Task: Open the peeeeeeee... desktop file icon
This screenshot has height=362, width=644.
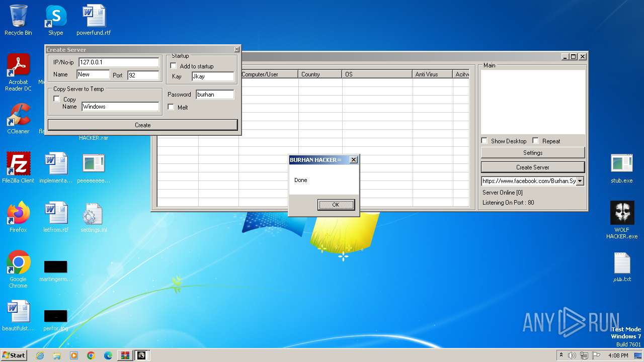Action: tap(94, 168)
